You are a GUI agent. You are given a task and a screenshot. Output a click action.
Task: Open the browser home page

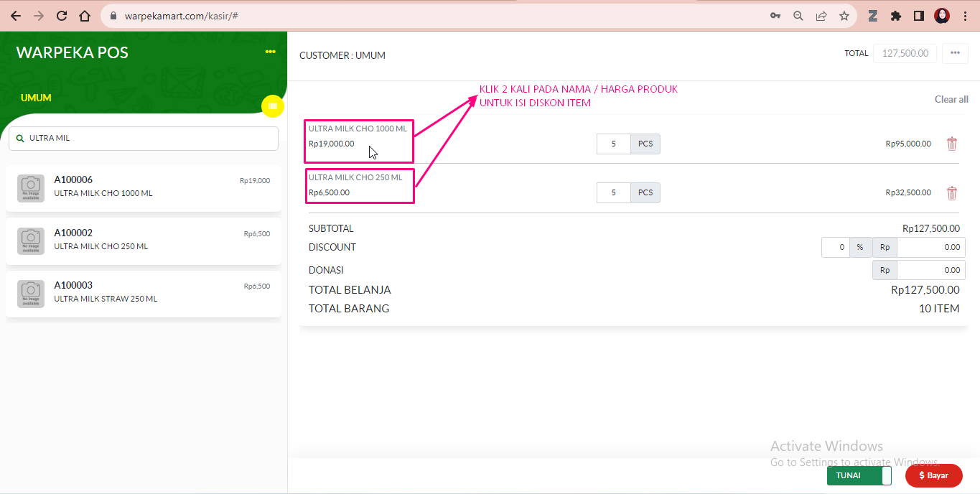click(x=85, y=16)
